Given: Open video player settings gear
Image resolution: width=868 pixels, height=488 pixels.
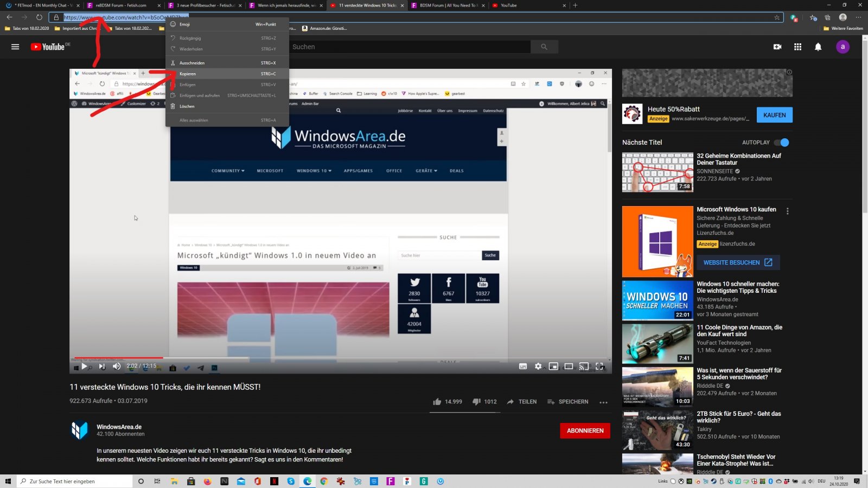Looking at the screenshot, I should tap(538, 367).
